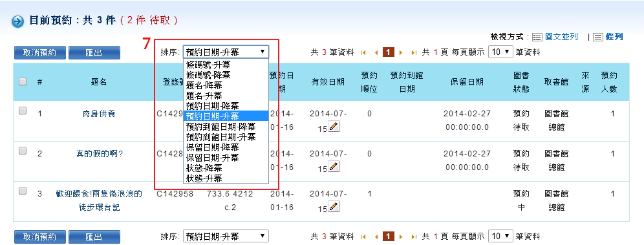
Task: Select 題名-降冪 sort option
Action: [x=226, y=85]
